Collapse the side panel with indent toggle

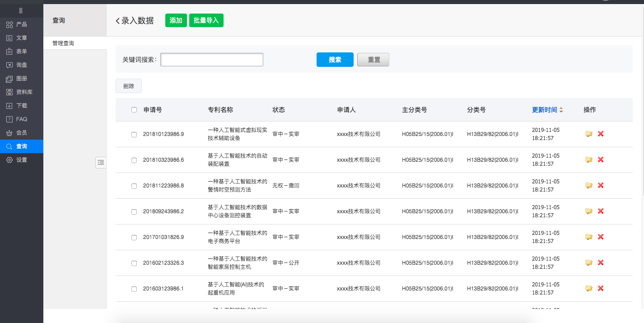click(x=101, y=163)
